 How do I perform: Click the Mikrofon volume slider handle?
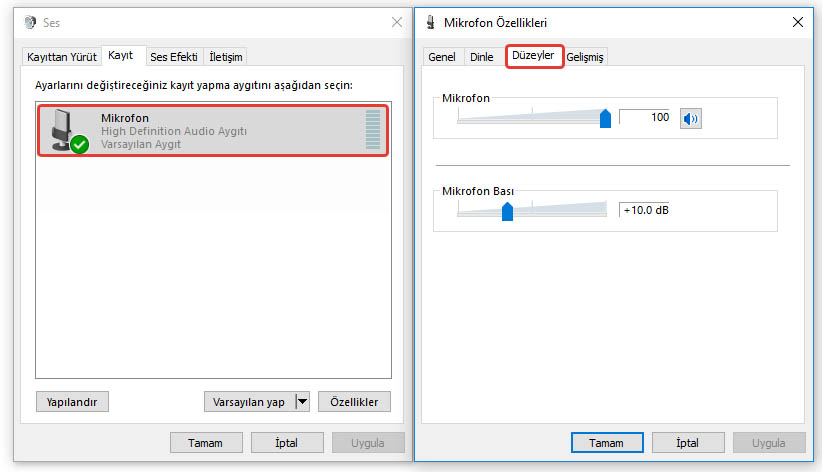pos(605,119)
